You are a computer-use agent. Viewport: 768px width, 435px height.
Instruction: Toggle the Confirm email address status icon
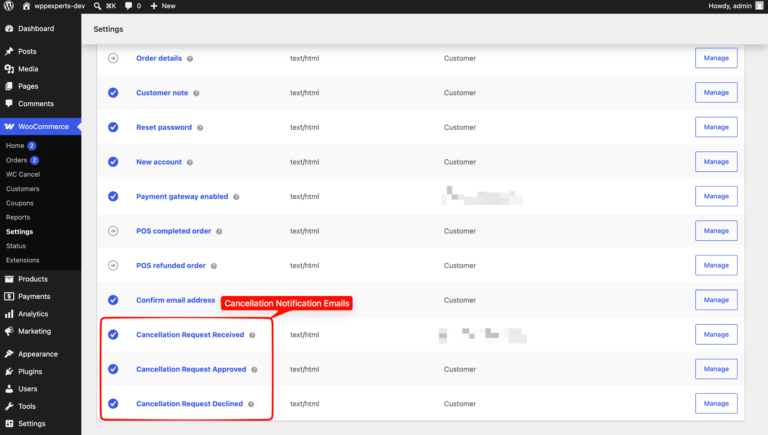(x=113, y=300)
